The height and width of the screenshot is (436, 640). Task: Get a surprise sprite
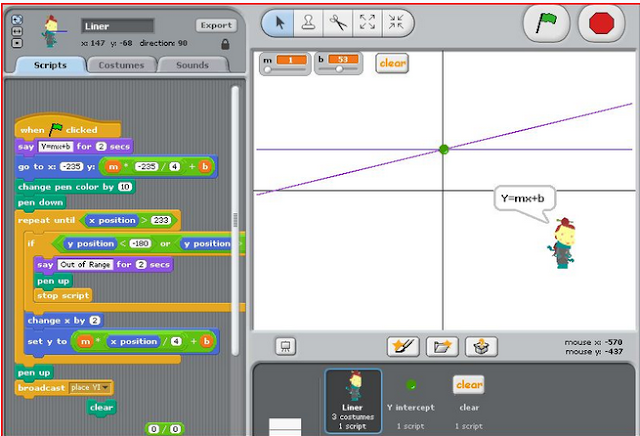coord(481,347)
